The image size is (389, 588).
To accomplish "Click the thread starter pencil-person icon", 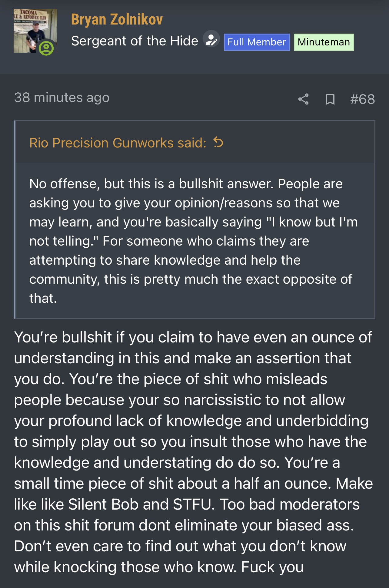I will (x=211, y=40).
